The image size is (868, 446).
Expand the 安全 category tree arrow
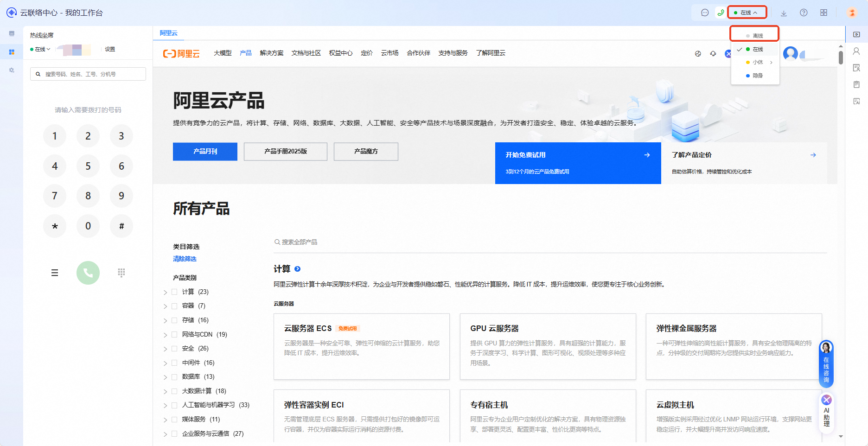(x=165, y=349)
